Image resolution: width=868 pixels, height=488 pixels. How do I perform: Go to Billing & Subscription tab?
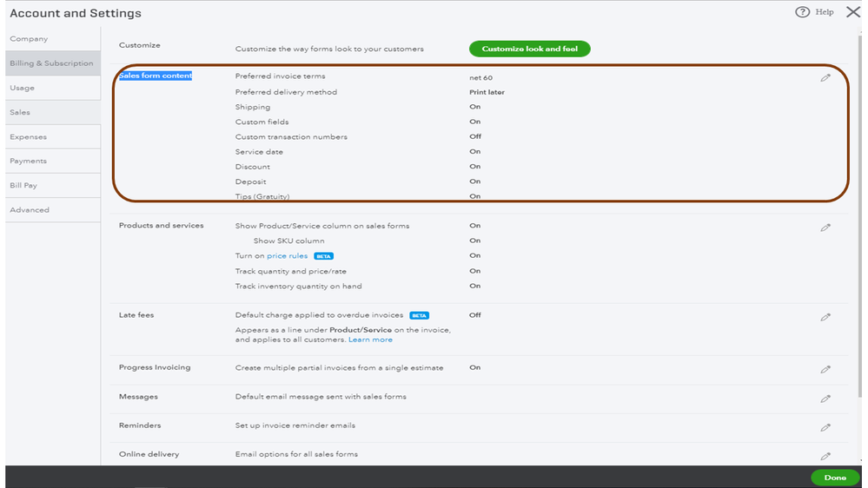(53, 63)
